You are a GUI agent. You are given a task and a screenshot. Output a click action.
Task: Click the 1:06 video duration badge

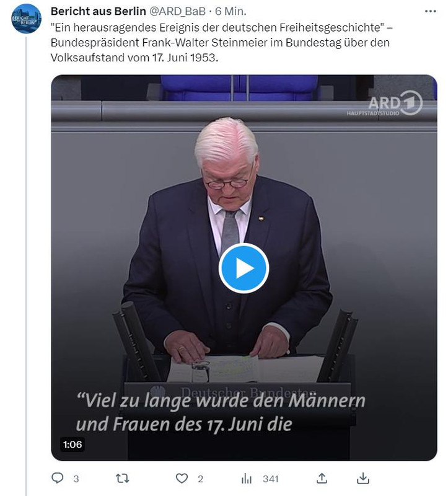(72, 445)
